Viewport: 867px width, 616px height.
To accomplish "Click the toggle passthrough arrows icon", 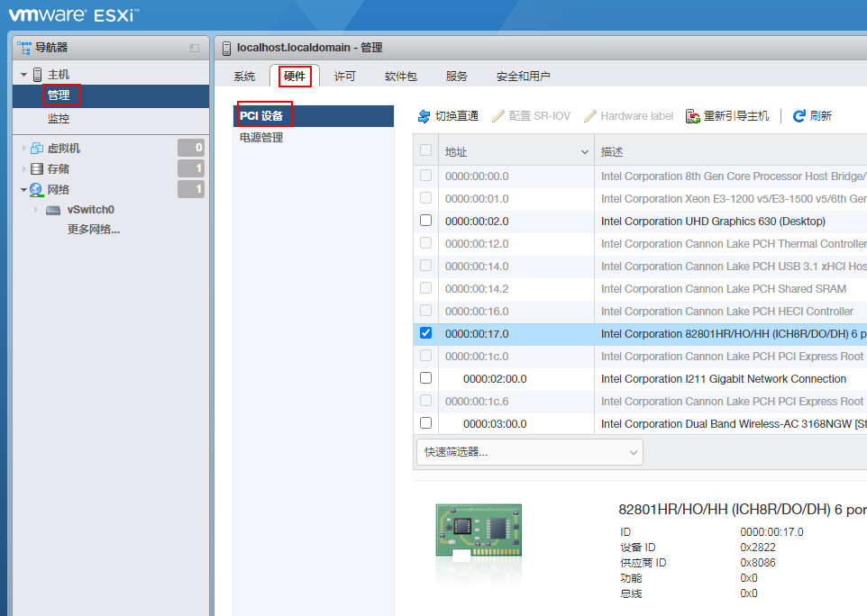I will (x=424, y=116).
